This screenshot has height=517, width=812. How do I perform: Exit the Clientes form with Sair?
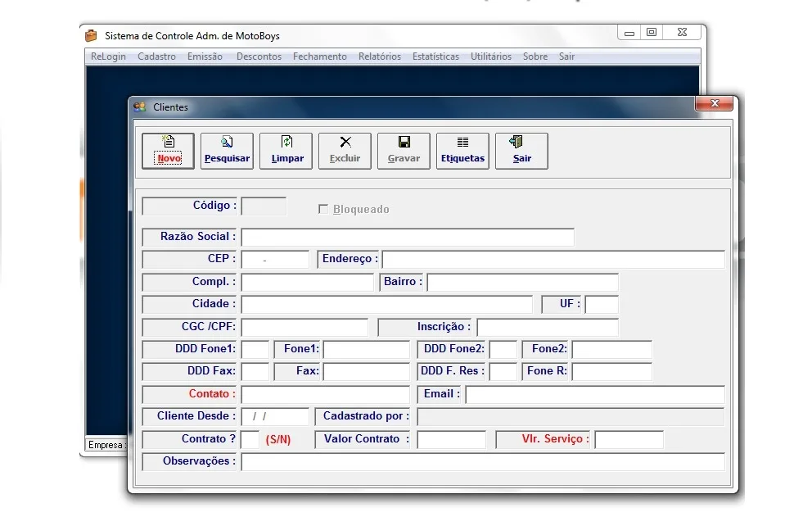pyautogui.click(x=521, y=151)
